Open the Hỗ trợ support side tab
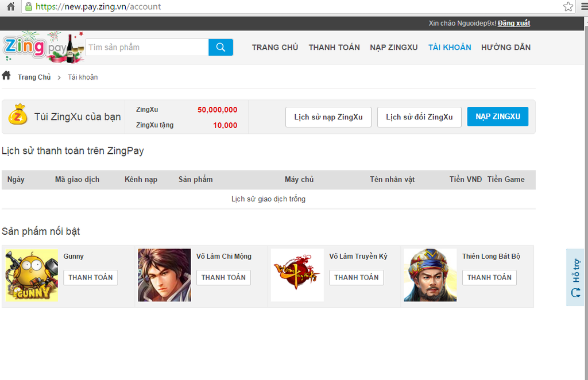The height and width of the screenshot is (380, 588). click(575, 277)
